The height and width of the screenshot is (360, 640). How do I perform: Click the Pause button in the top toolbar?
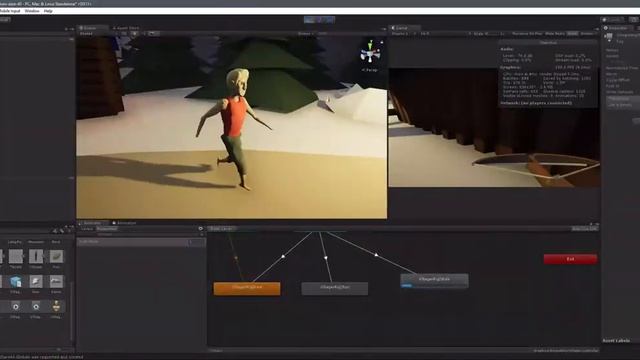320,19
